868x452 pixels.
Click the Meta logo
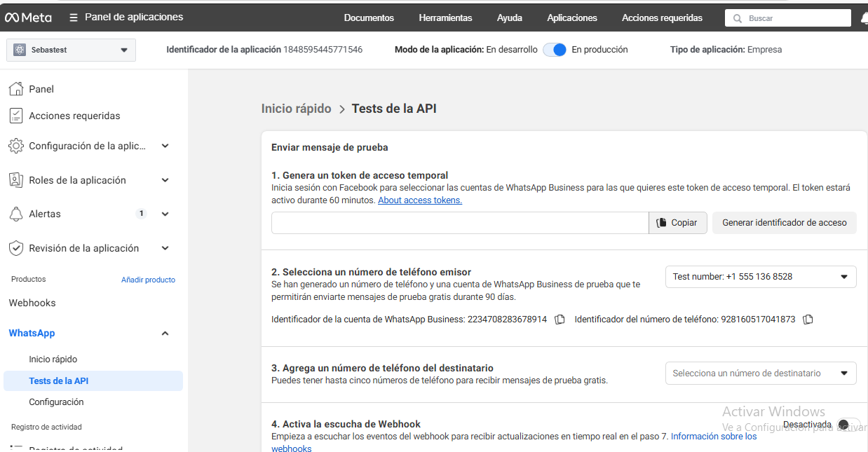click(x=28, y=18)
